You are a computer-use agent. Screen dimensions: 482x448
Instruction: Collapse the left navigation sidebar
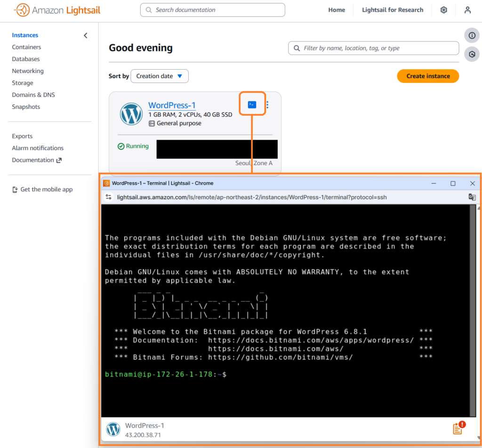tap(85, 35)
